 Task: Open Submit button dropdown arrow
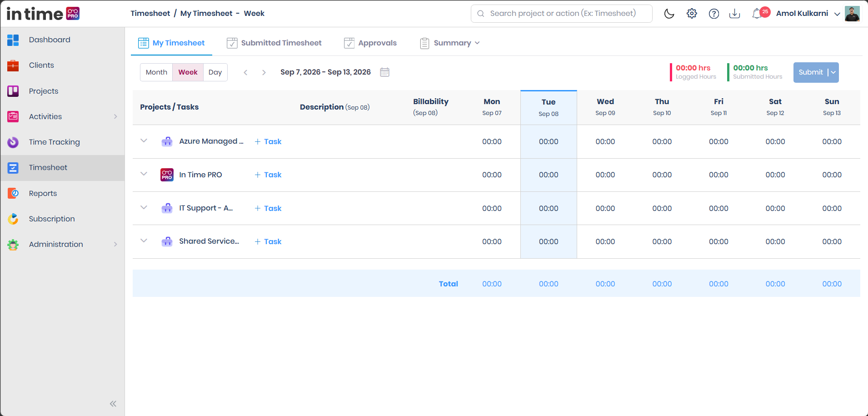pyautogui.click(x=833, y=72)
